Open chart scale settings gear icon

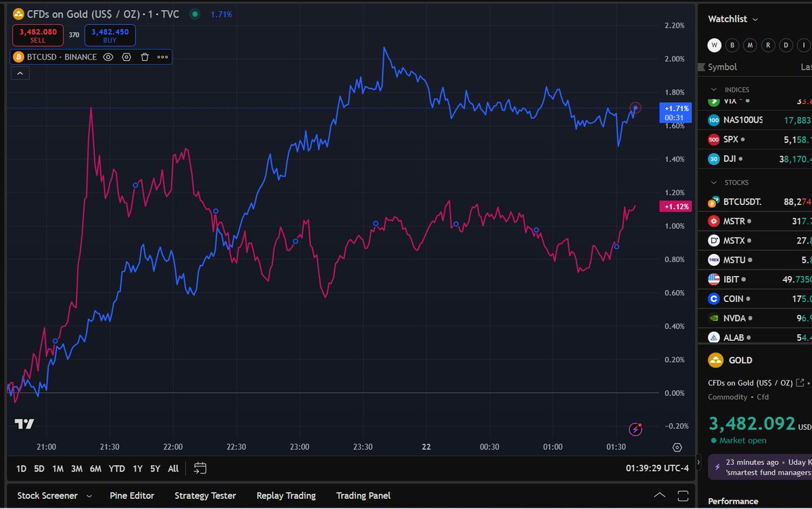pyautogui.click(x=677, y=447)
